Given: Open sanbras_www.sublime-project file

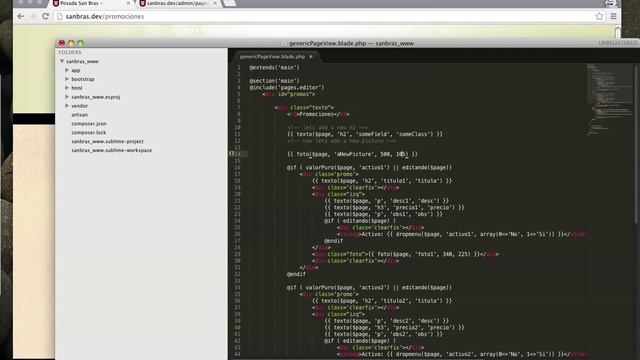Looking at the screenshot, I should click(x=107, y=141).
